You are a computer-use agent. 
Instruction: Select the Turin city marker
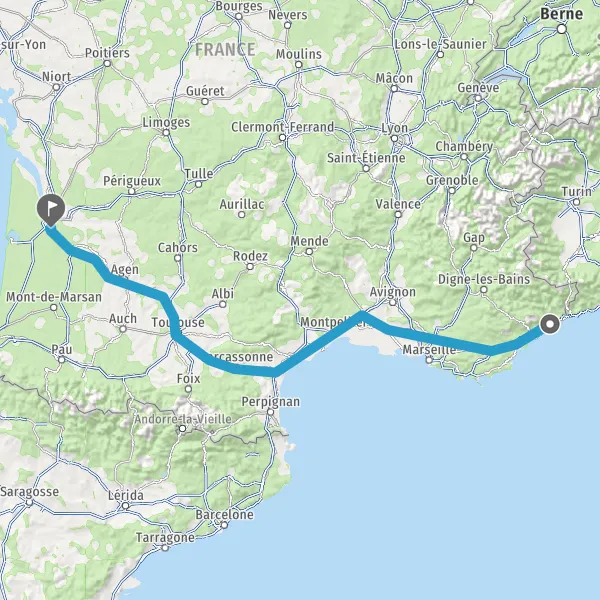pos(577,202)
